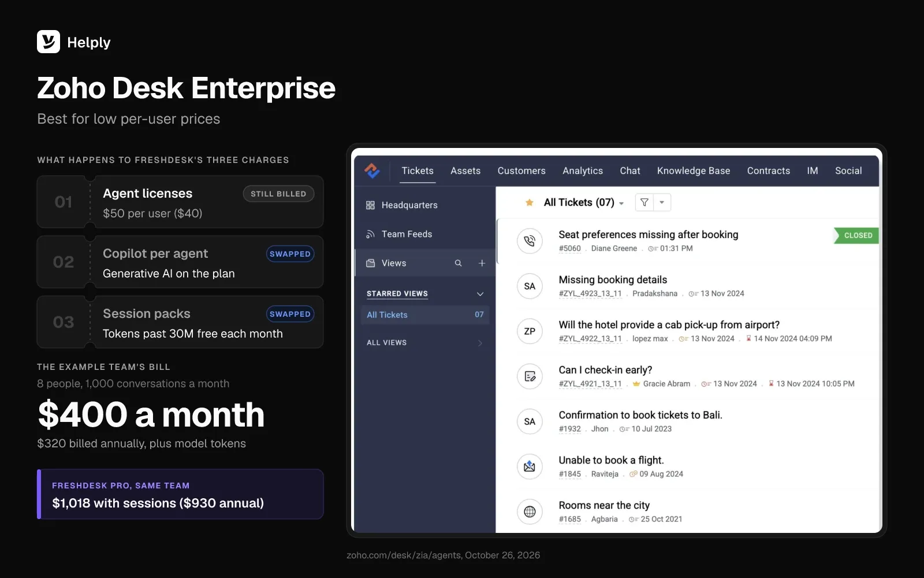Click SWAPPED badge on Session packs

[290, 314]
